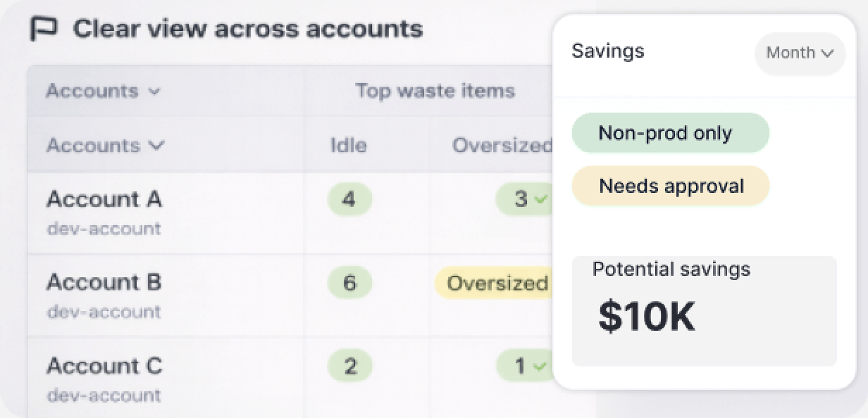868x418 pixels.
Task: Select Account B's idle count badge
Action: pos(349,283)
